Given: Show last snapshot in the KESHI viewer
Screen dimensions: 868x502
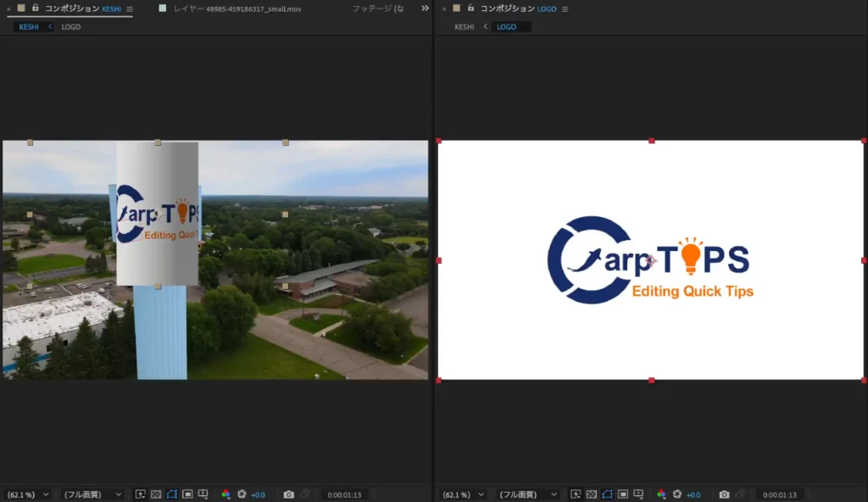Looking at the screenshot, I should pos(304,494).
